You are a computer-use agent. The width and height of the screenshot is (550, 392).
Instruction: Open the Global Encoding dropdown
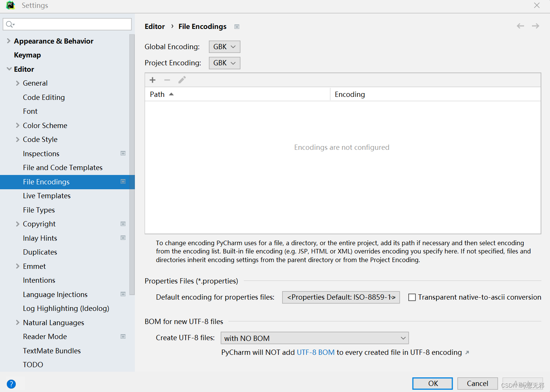(x=224, y=47)
